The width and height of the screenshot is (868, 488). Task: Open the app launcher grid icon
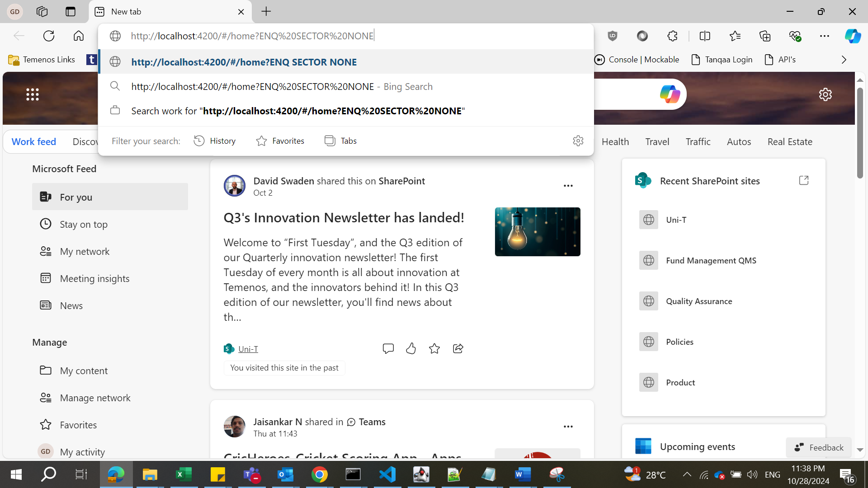pyautogui.click(x=33, y=94)
